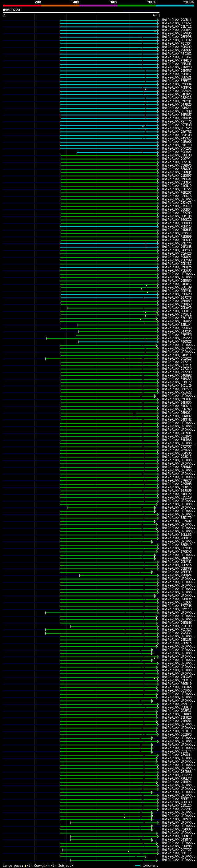197x868 pixels.
Task: Select the UniRef100_C6HK64 label
Action: pyautogui.click(x=177, y=413)
